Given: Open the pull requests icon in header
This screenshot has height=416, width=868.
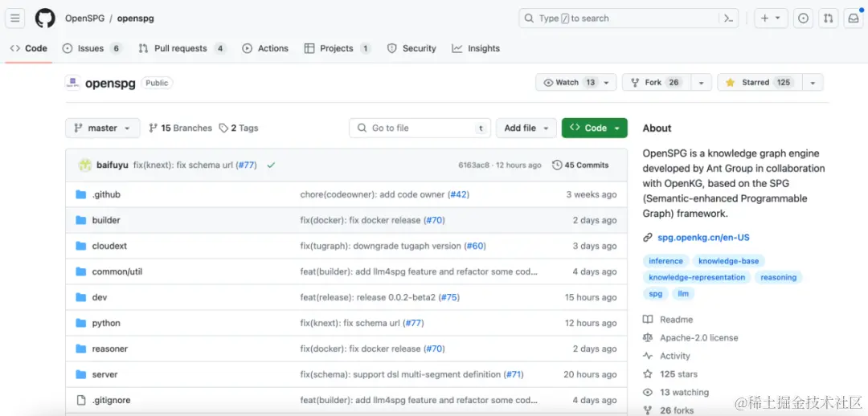Looking at the screenshot, I should click(x=829, y=18).
